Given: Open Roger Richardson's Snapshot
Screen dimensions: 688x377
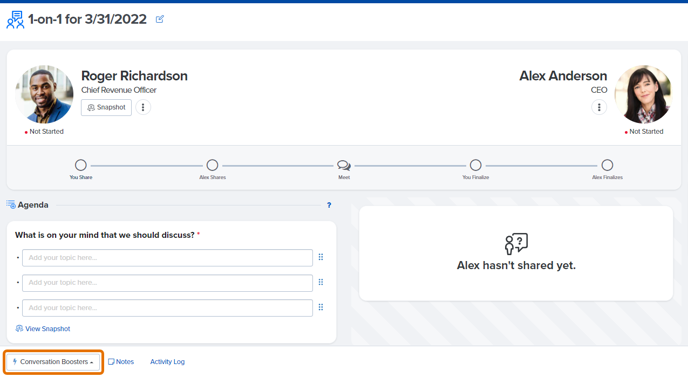Looking at the screenshot, I should [106, 108].
